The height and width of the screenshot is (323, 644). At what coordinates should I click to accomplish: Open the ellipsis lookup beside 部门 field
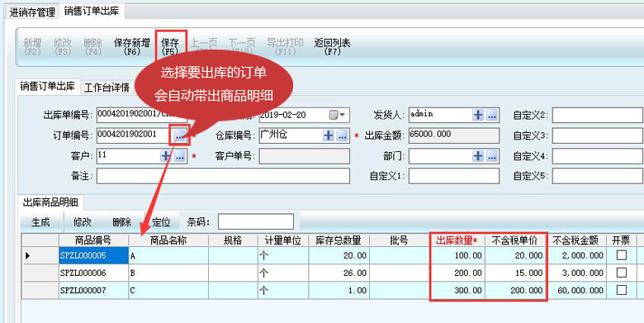pos(491,156)
